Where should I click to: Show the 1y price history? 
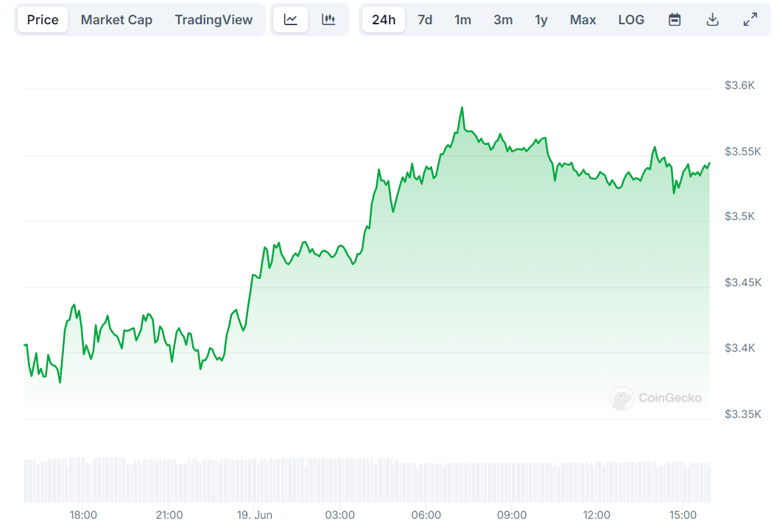coord(541,20)
